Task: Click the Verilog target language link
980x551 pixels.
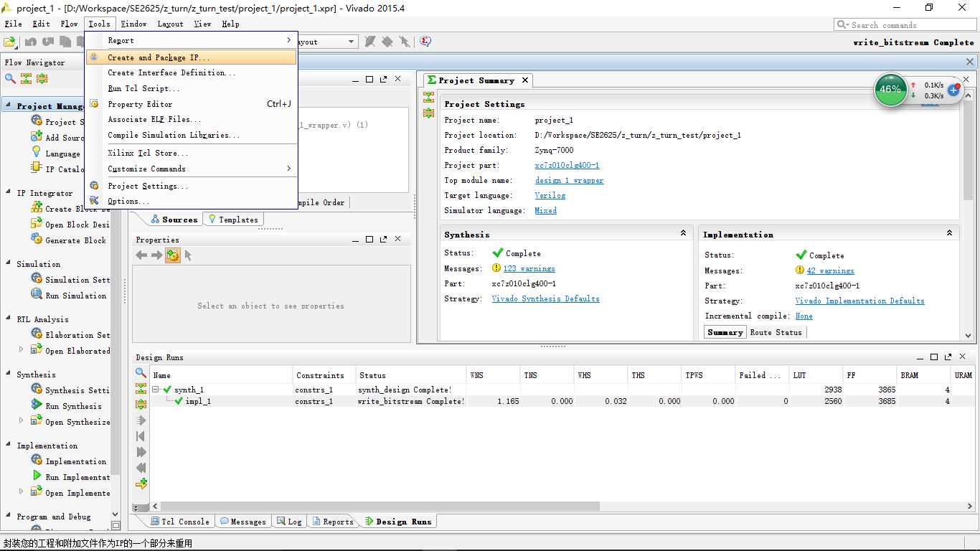Action: click(x=550, y=195)
